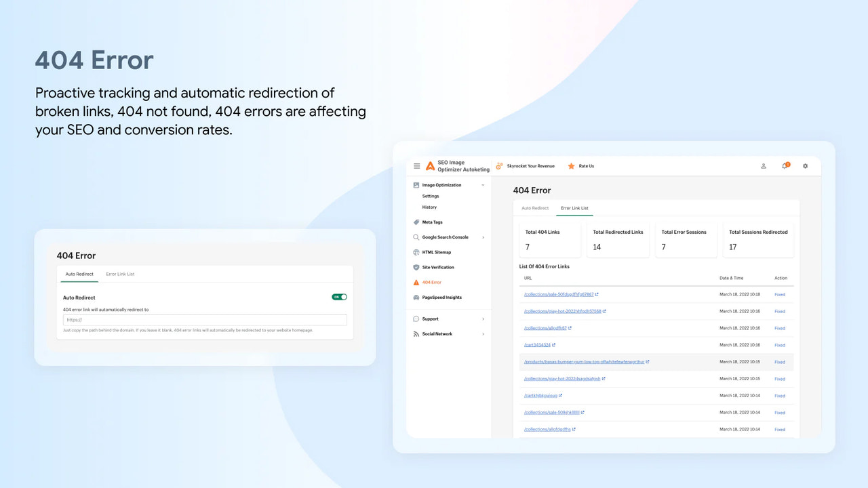This screenshot has width=868, height=488.
Task: Click Rate Us in the top bar
Action: pyautogui.click(x=585, y=165)
